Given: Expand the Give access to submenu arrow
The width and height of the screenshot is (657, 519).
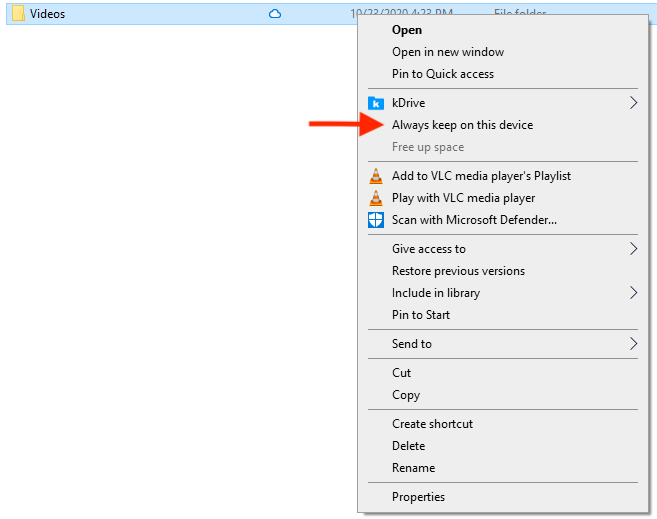Looking at the screenshot, I should 633,249.
